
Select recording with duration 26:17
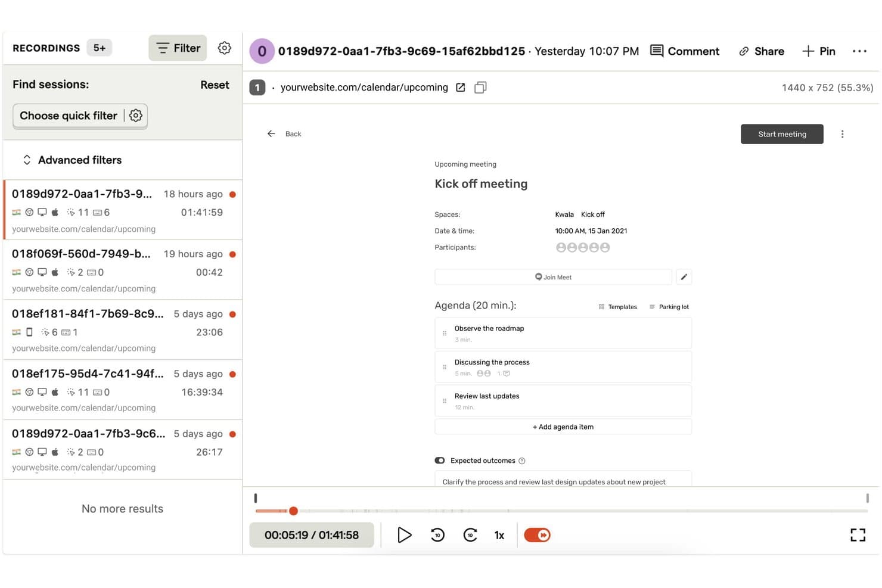[x=123, y=450]
